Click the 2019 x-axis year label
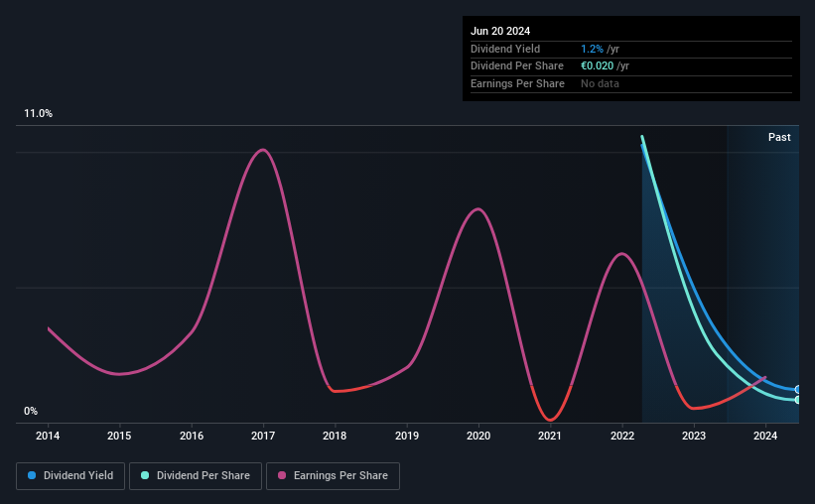 tap(406, 436)
